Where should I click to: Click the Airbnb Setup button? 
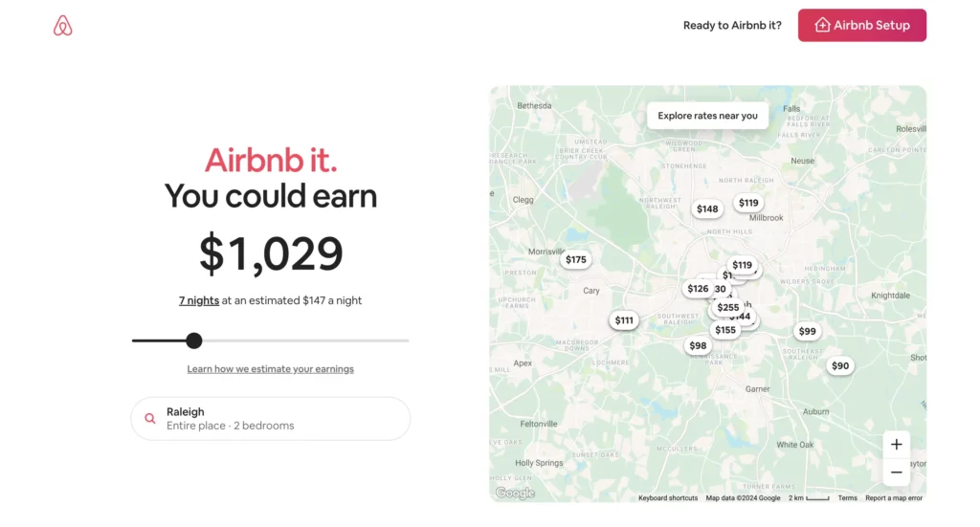861,26
